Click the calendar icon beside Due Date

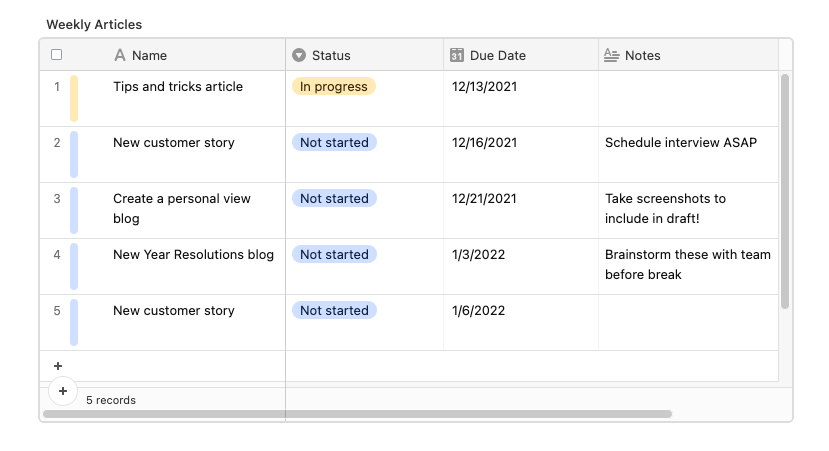457,55
